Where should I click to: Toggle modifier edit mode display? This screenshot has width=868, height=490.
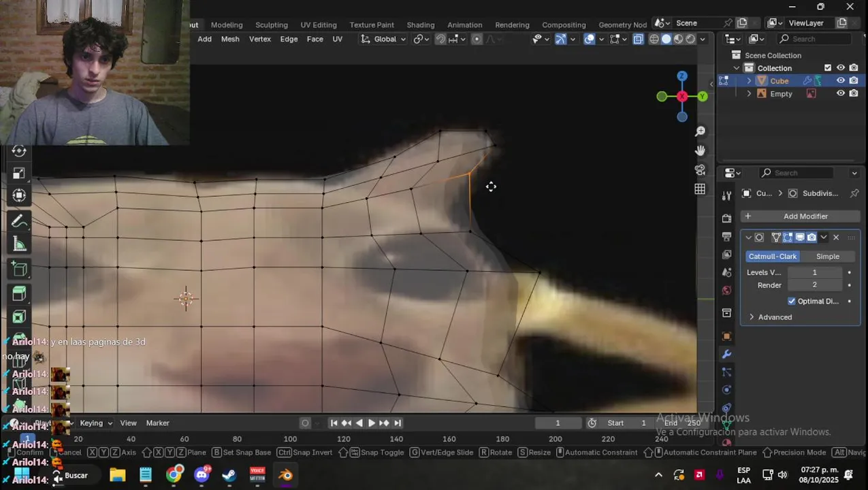click(x=788, y=238)
